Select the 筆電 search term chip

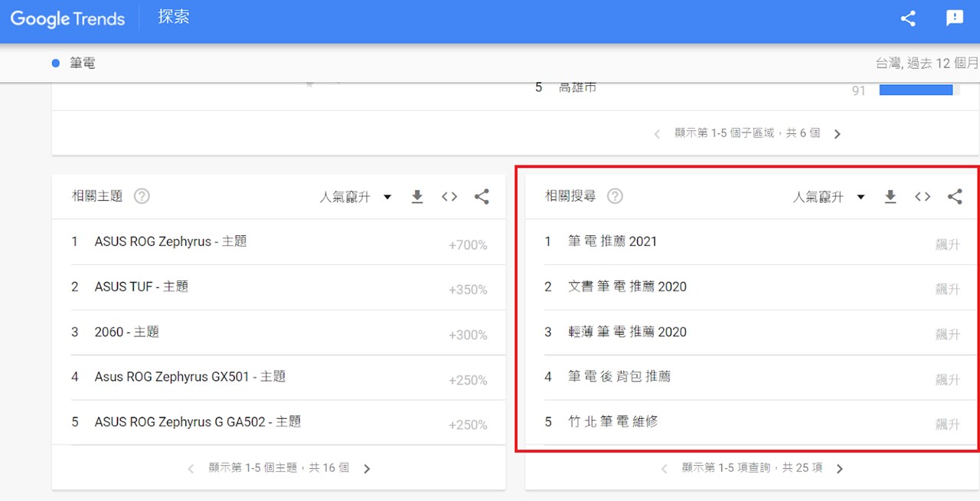pos(74,63)
